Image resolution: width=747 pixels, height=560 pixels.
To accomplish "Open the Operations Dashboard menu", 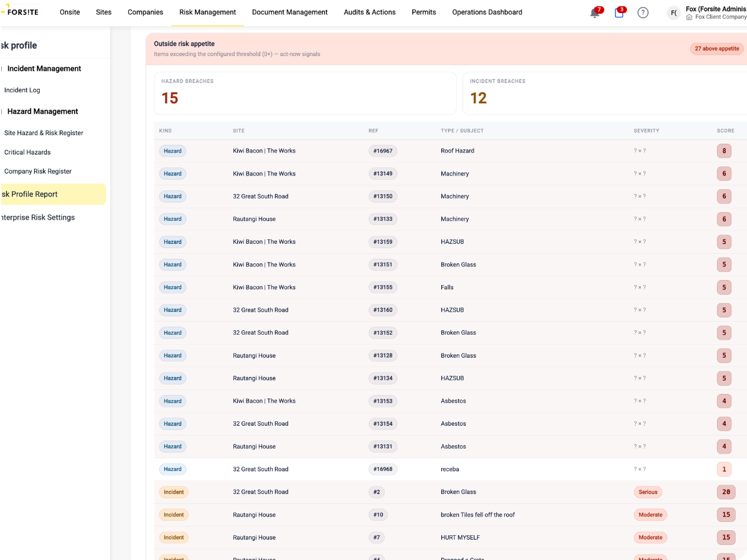I will pos(487,12).
